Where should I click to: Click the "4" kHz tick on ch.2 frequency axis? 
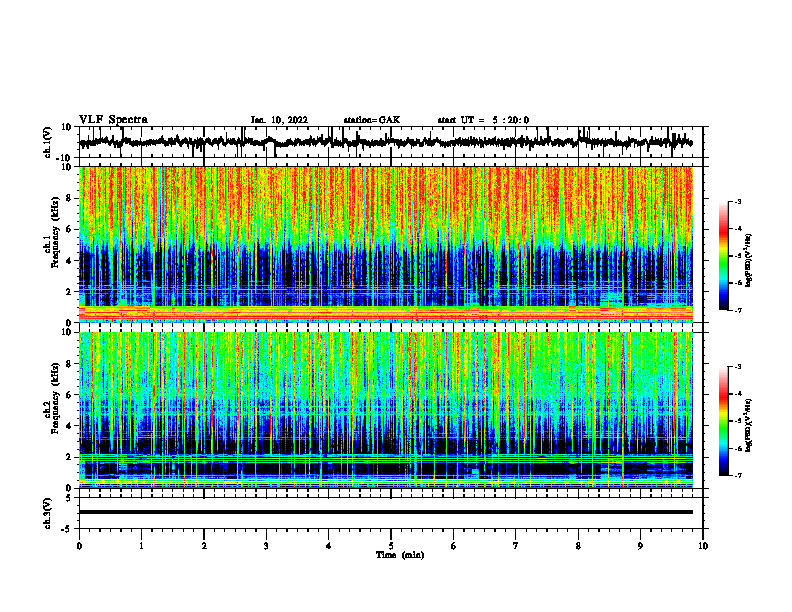coord(69,426)
